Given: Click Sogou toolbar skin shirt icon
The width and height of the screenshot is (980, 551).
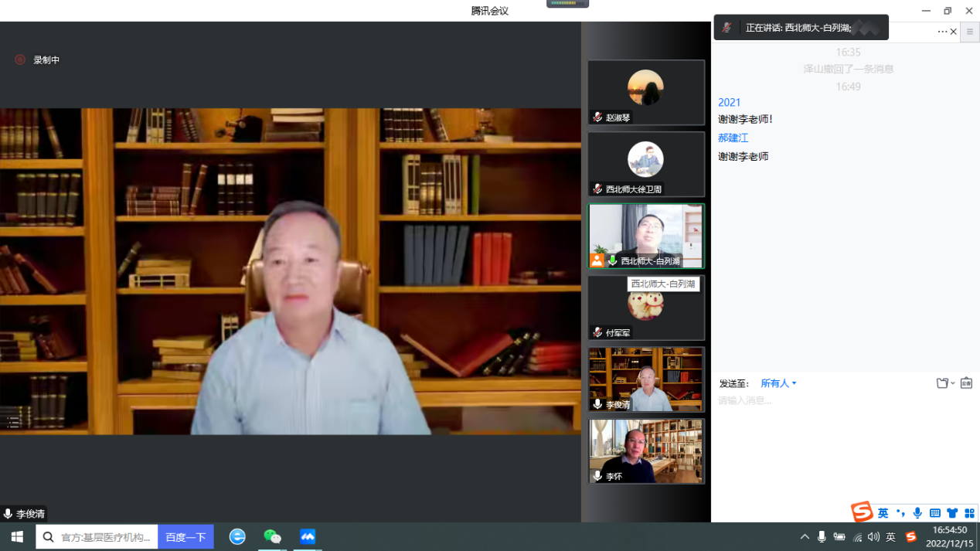Looking at the screenshot, I should [952, 513].
